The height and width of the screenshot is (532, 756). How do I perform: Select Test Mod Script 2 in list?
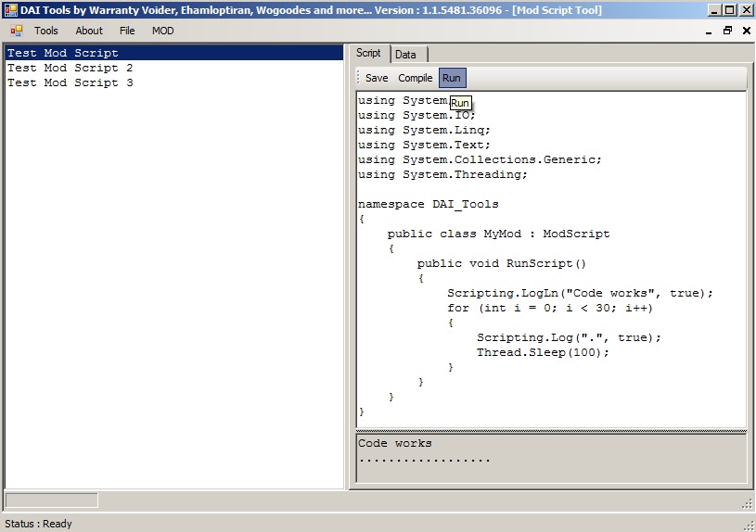click(70, 68)
